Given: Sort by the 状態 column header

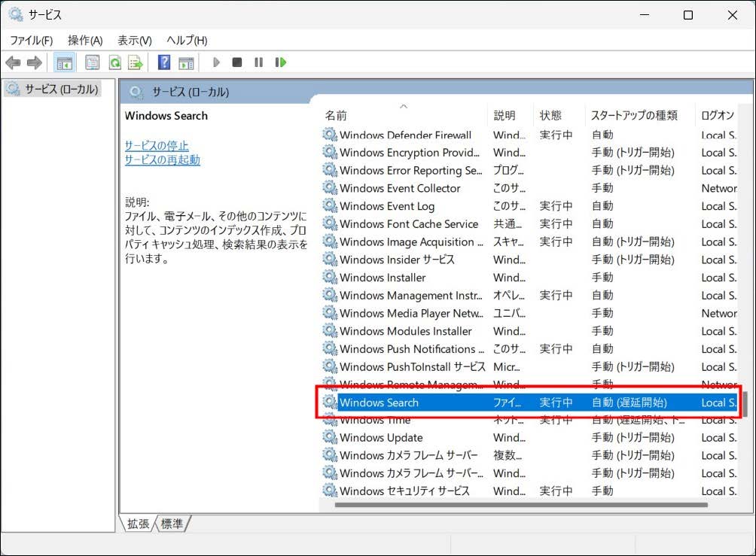Looking at the screenshot, I should click(559, 115).
